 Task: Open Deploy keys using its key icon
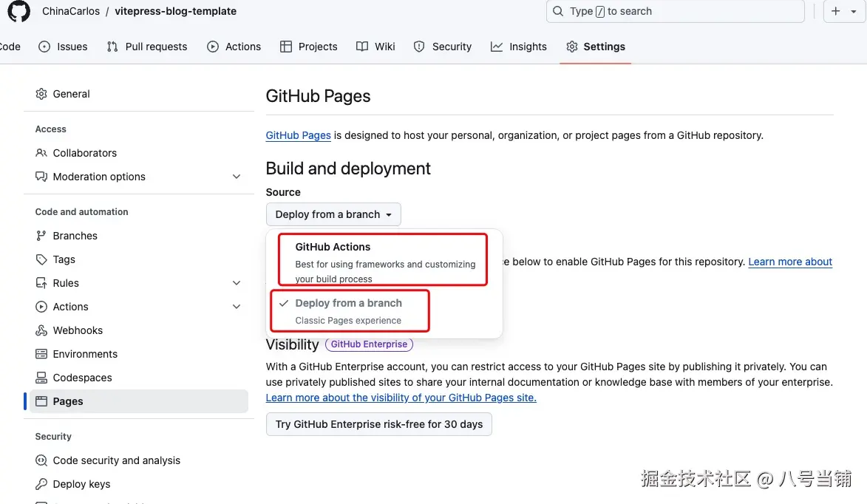42,484
